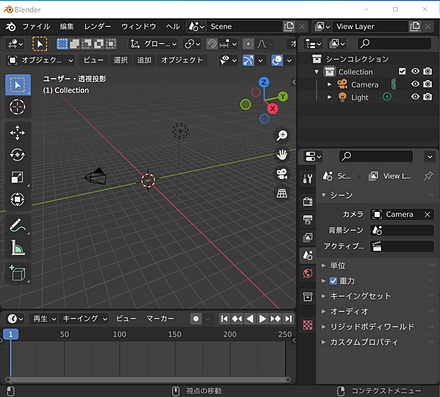Toggle the Collection exclude checkbox

pyautogui.click(x=402, y=71)
